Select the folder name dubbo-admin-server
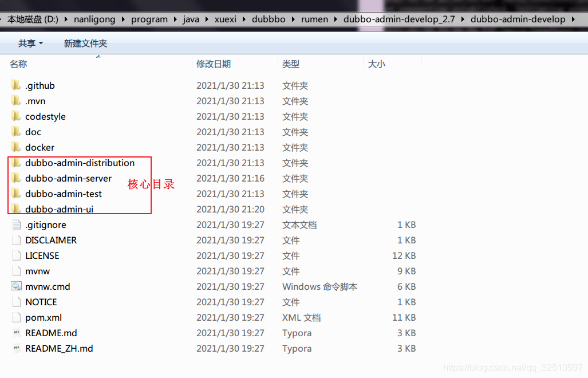 click(x=68, y=179)
